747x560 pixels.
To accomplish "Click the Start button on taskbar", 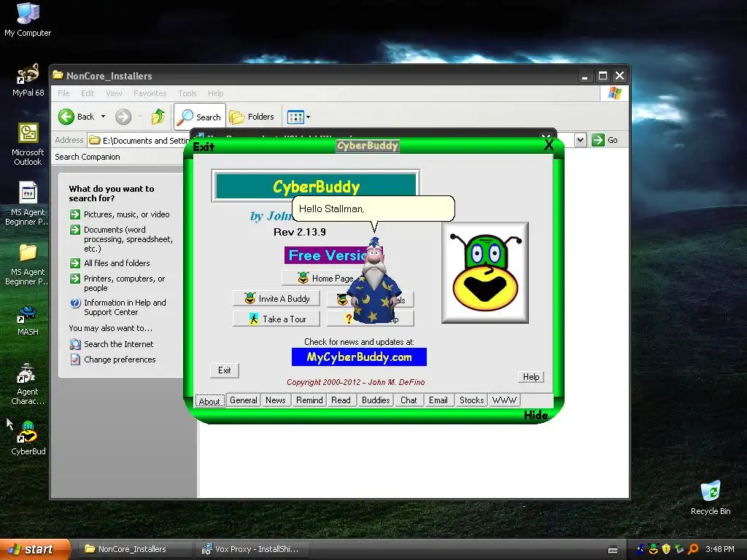I will tap(34, 549).
